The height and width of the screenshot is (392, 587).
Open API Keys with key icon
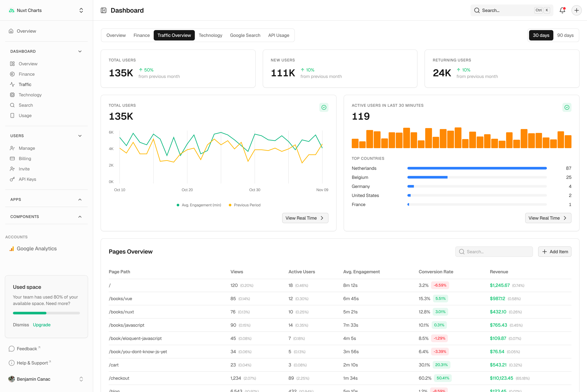coord(27,179)
